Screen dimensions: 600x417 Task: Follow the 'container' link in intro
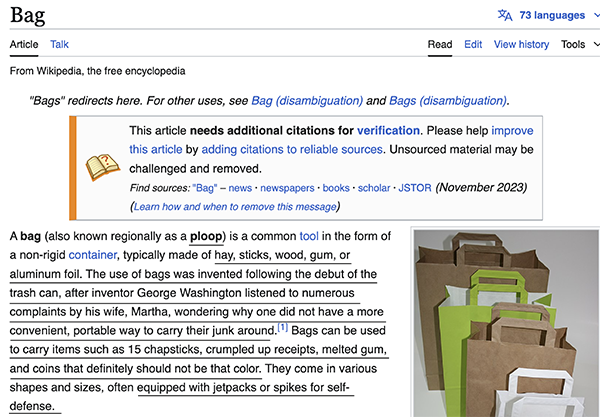tap(93, 255)
